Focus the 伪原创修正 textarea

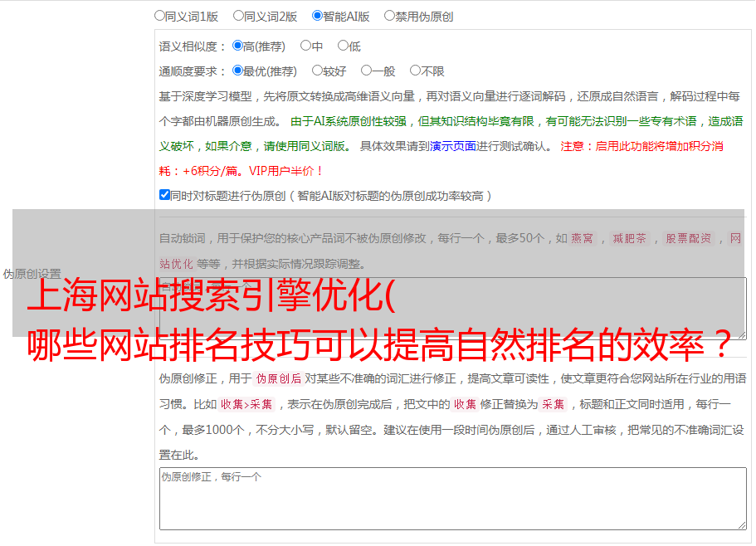pos(453,499)
